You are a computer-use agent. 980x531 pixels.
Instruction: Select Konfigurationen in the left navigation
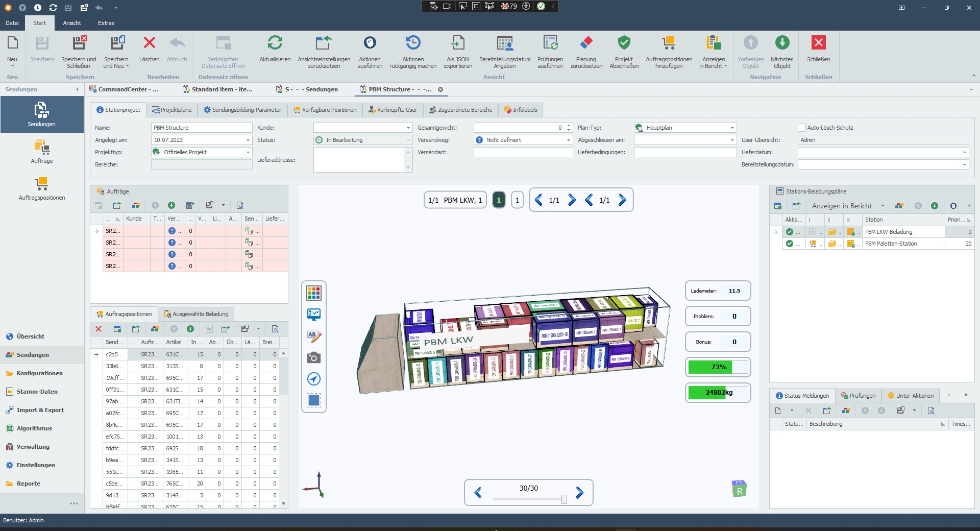(39, 373)
